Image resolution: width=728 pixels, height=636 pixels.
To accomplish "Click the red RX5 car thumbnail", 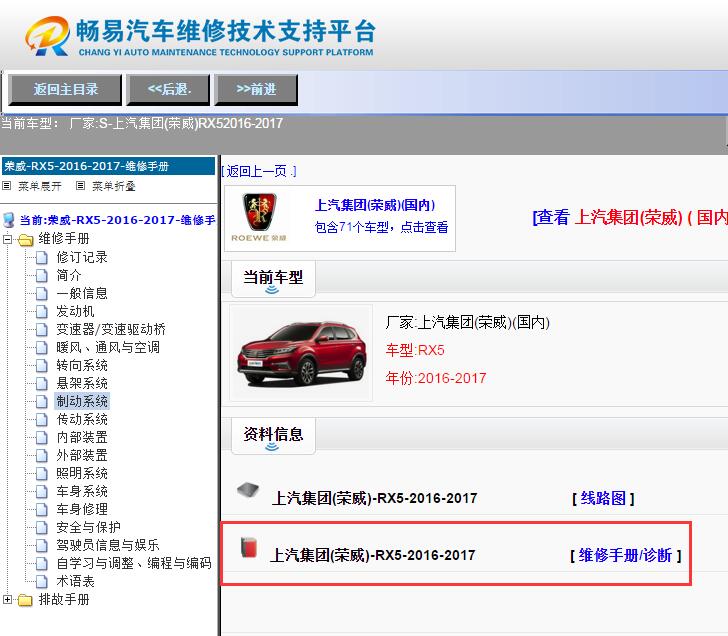I will tap(301, 353).
